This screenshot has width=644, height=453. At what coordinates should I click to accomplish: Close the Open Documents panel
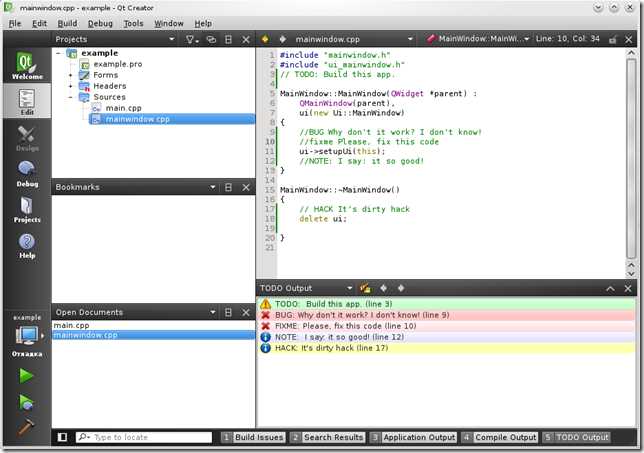coord(246,313)
